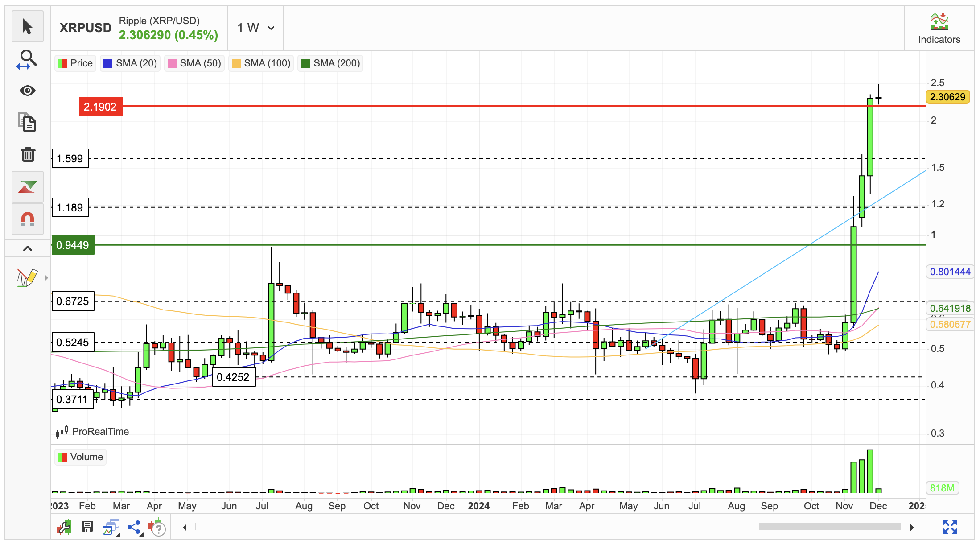Image resolution: width=980 pixels, height=545 pixels.
Task: Select the arrow cursor tool
Action: 28,26
